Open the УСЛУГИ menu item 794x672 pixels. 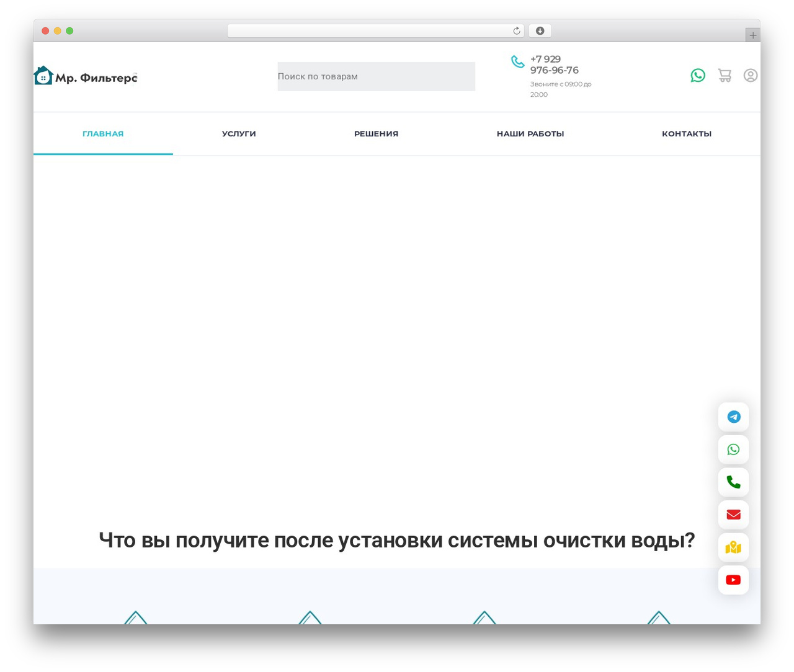coord(239,134)
